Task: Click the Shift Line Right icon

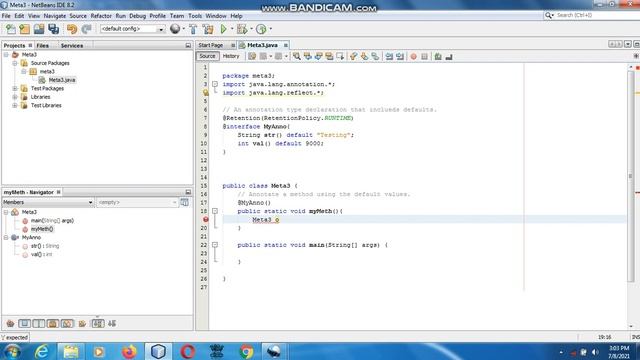Action: [x=400, y=56]
